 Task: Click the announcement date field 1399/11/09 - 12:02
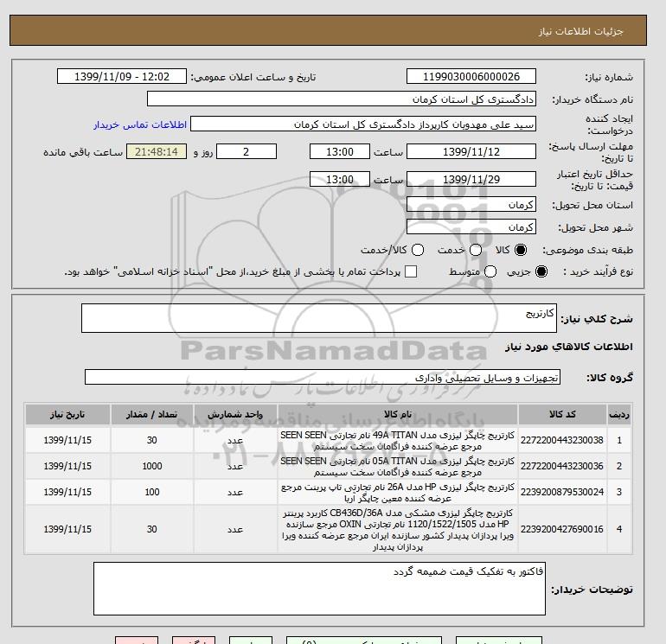tap(122, 76)
